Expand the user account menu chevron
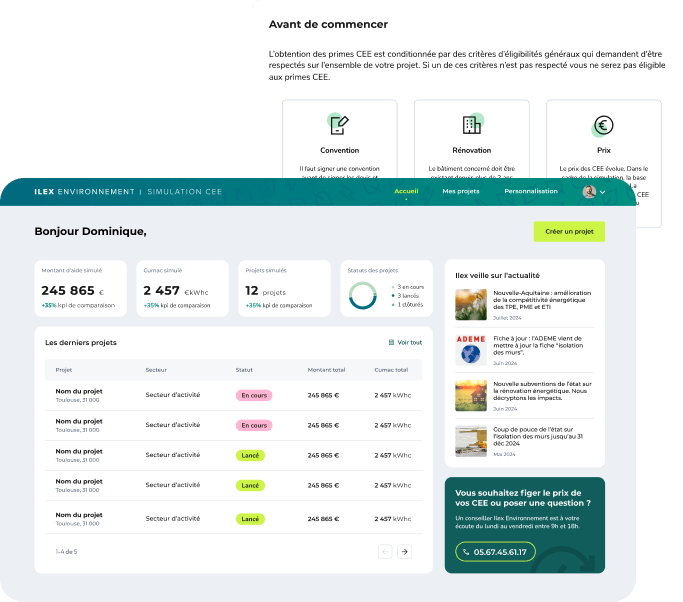Viewport: 683px width, 602px height. pyautogui.click(x=603, y=192)
